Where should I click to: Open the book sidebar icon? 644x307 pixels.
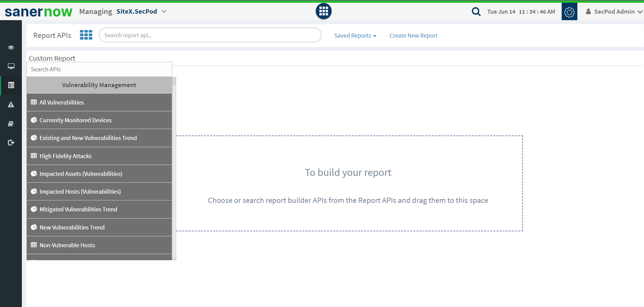pyautogui.click(x=11, y=124)
